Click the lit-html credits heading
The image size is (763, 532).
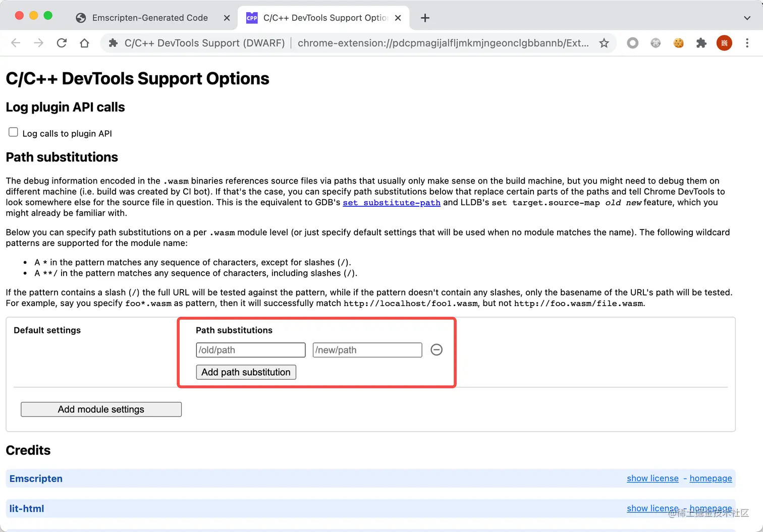pyautogui.click(x=27, y=509)
